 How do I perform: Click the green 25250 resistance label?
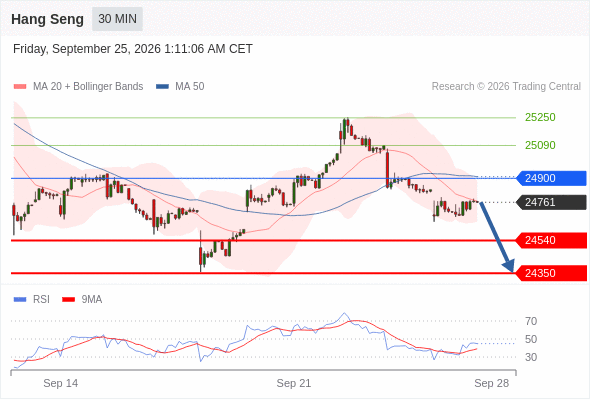click(540, 117)
